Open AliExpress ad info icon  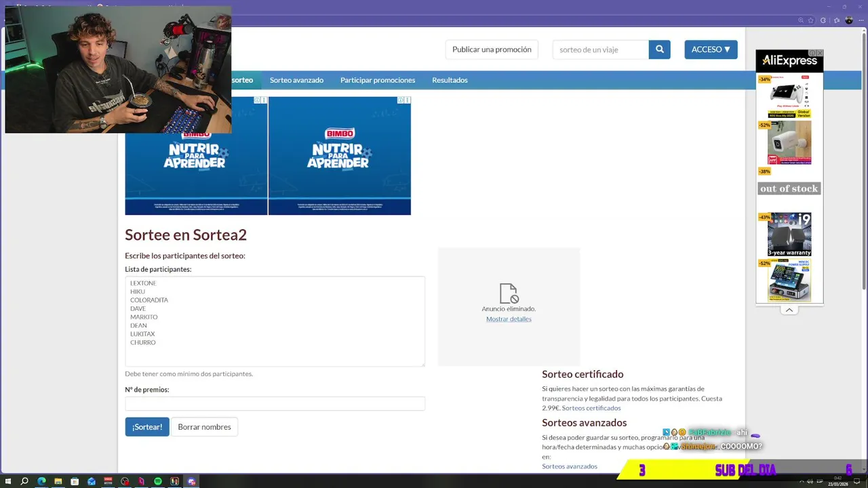coord(812,53)
